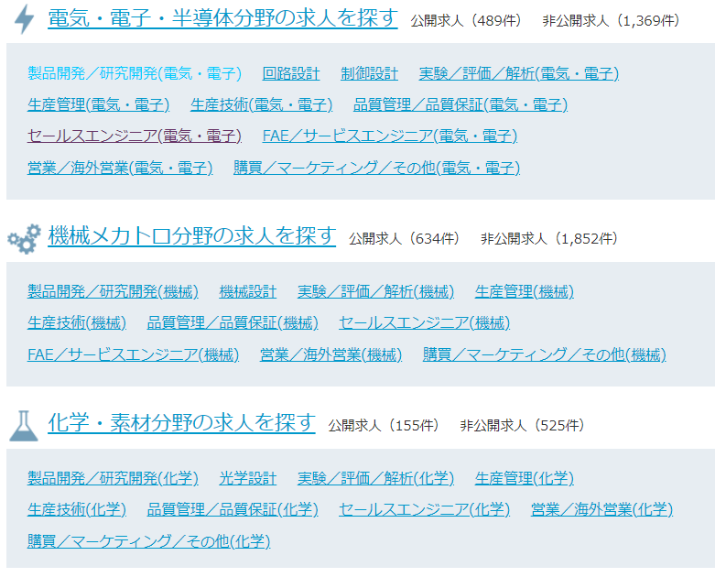Image resolution: width=726 pixels, height=588 pixels.
Task: Open セールスエンジニア(機械) link
Action: coord(424,323)
